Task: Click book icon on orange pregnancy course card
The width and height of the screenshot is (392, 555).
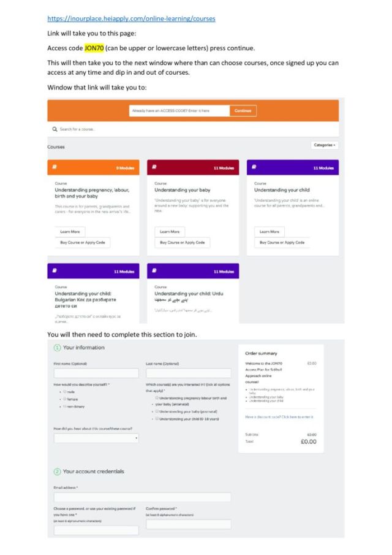Action: click(55, 167)
